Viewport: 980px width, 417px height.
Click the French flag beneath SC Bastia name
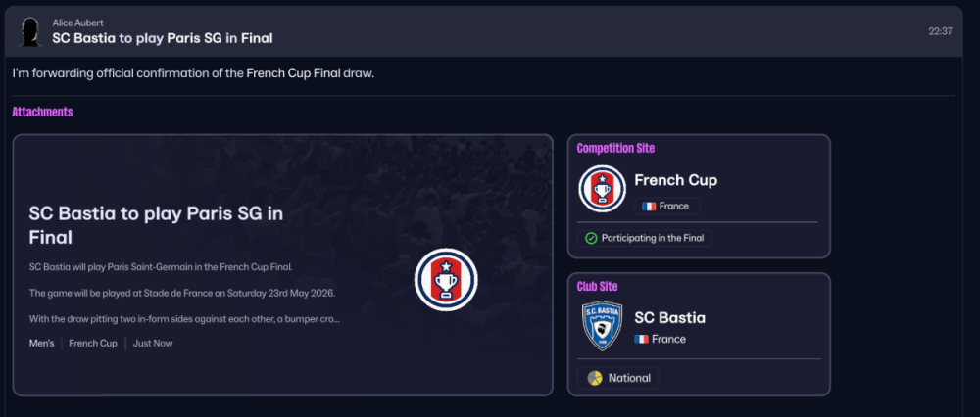pyautogui.click(x=642, y=339)
